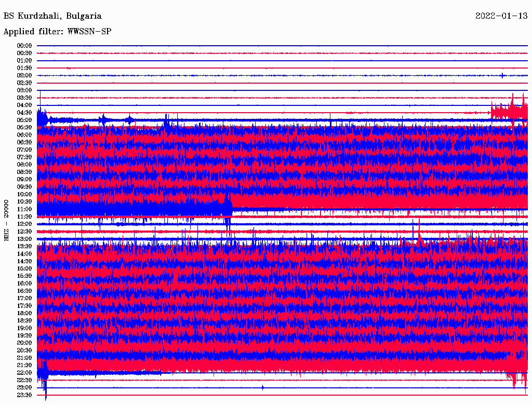Click the '21:30' time label
This screenshot has height=405, width=532.
(x=24, y=366)
